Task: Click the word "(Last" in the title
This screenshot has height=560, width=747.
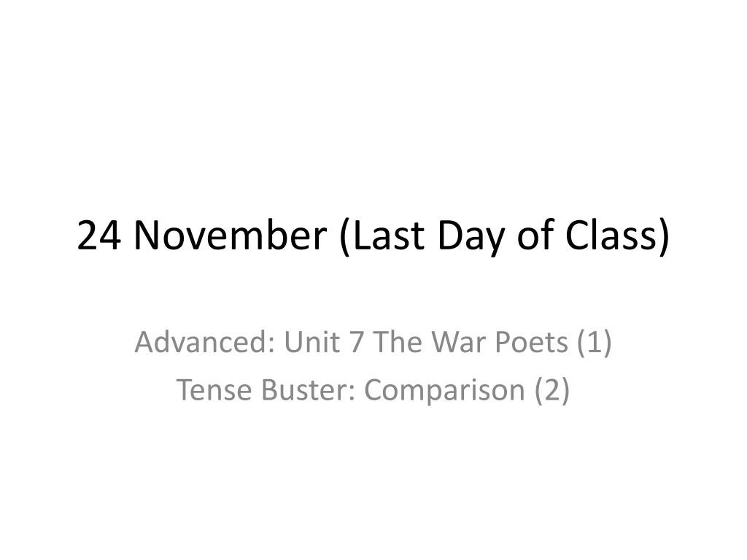Action: (x=382, y=237)
